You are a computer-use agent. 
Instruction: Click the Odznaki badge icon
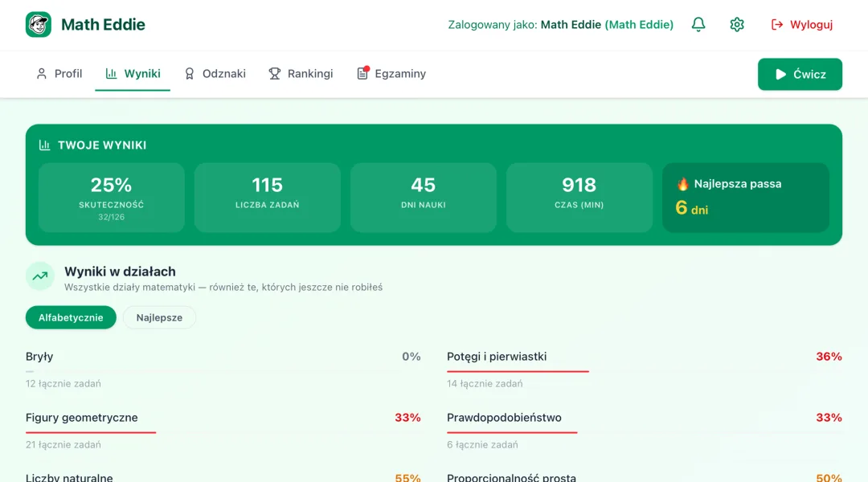click(190, 74)
